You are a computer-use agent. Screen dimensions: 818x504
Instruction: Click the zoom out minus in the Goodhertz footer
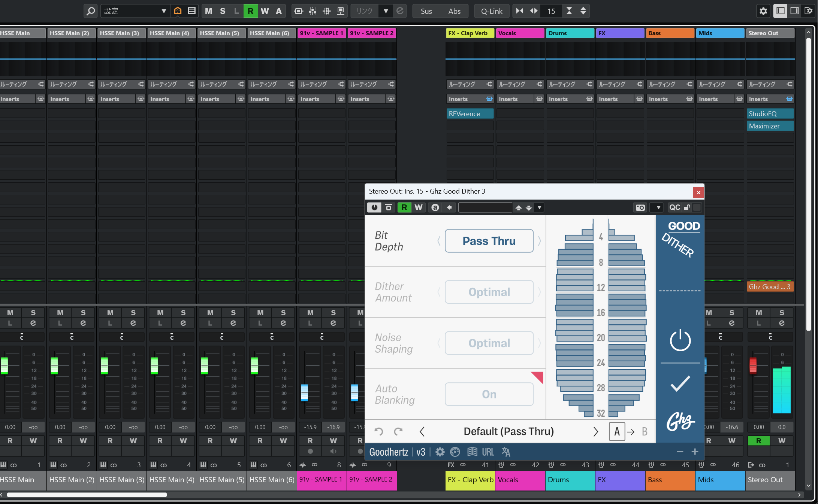coord(680,452)
